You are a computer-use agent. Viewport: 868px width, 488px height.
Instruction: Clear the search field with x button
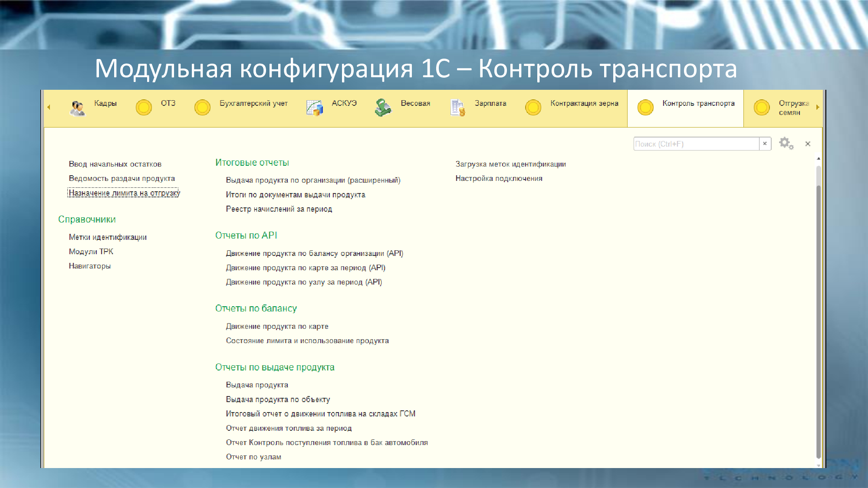click(765, 144)
